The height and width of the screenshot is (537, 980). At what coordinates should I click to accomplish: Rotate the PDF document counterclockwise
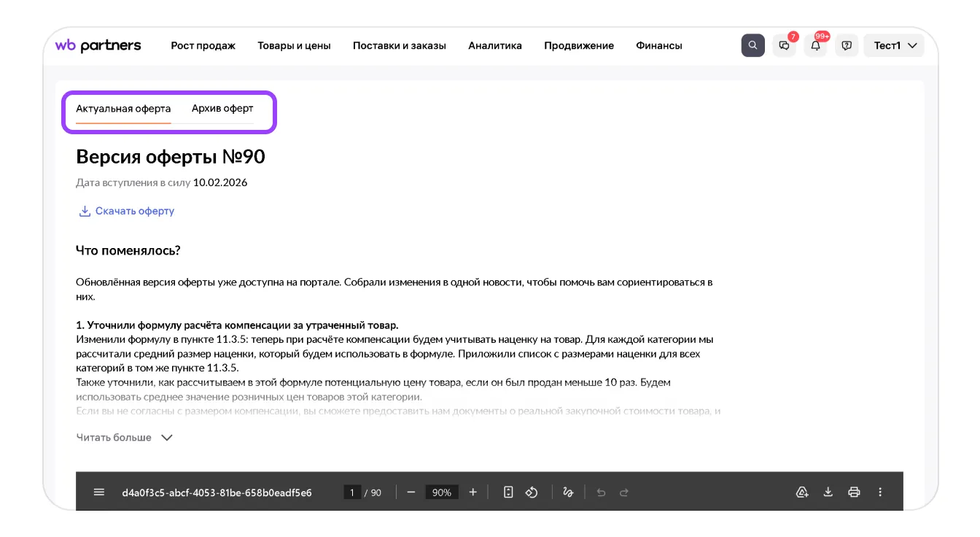click(x=532, y=492)
